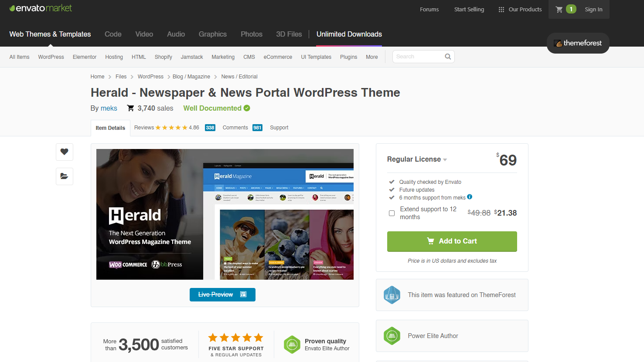Click the 981 comments count badge

click(257, 128)
